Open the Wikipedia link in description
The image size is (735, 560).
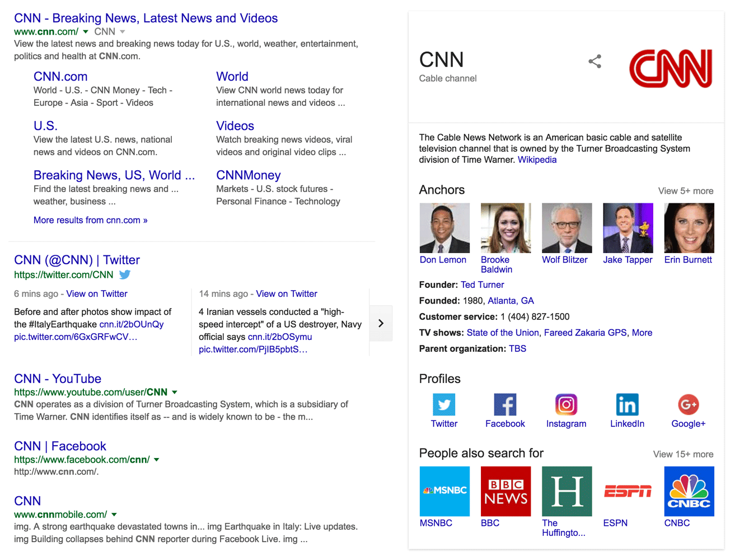point(537,160)
